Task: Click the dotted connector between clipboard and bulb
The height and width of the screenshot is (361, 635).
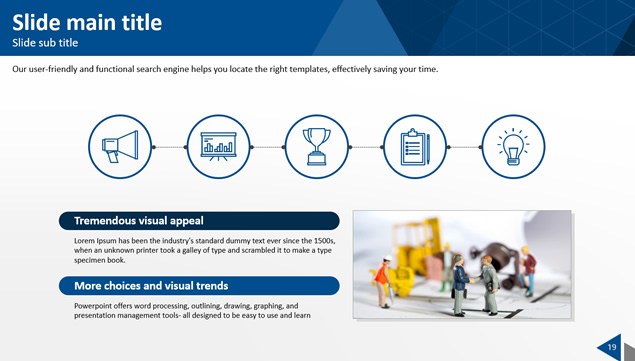Action: (x=465, y=147)
